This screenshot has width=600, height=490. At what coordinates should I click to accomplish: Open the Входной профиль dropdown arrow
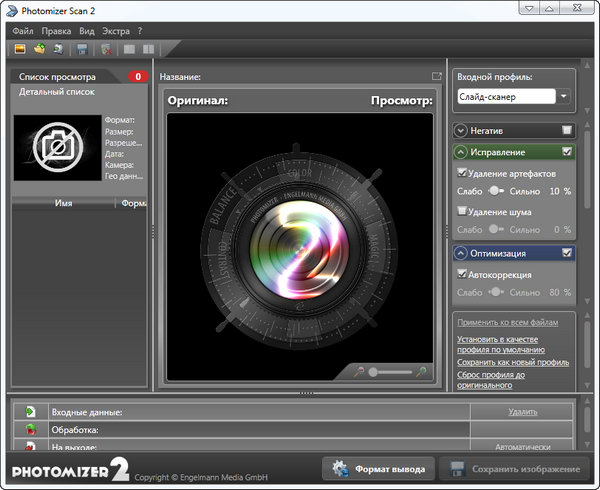click(x=564, y=96)
